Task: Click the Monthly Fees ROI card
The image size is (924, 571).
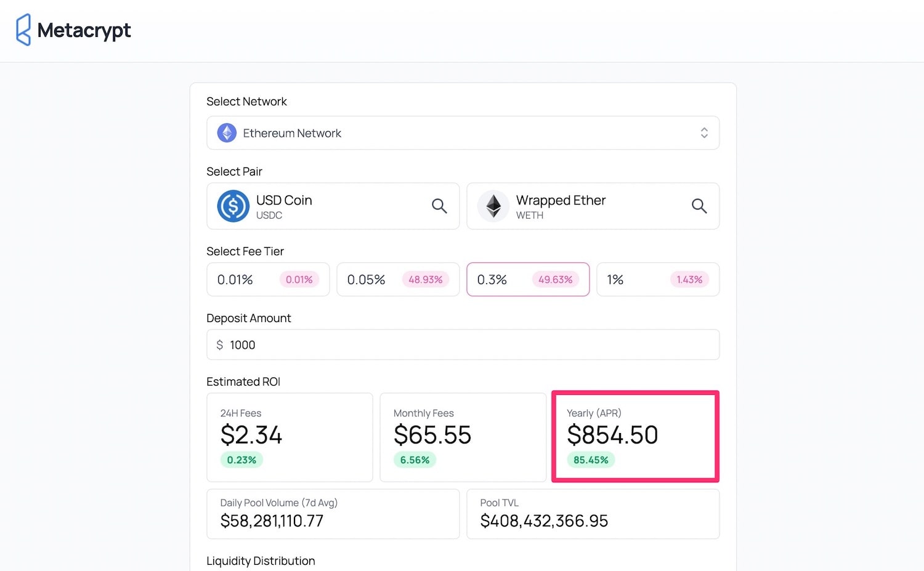Action: pos(463,437)
